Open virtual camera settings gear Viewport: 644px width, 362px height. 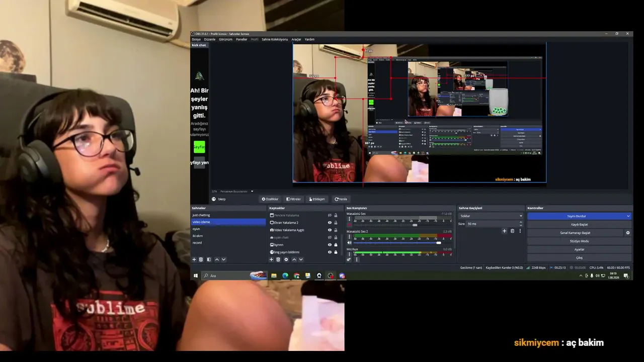click(x=628, y=233)
